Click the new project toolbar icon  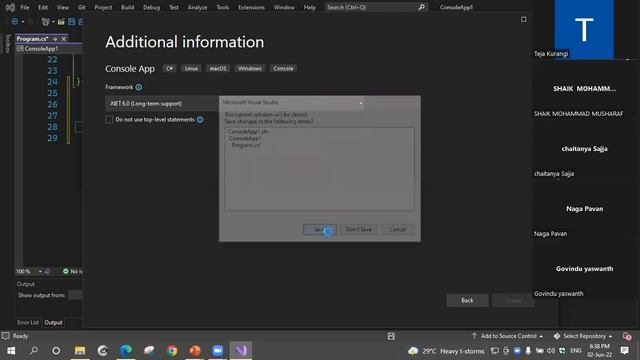pyautogui.click(x=45, y=22)
